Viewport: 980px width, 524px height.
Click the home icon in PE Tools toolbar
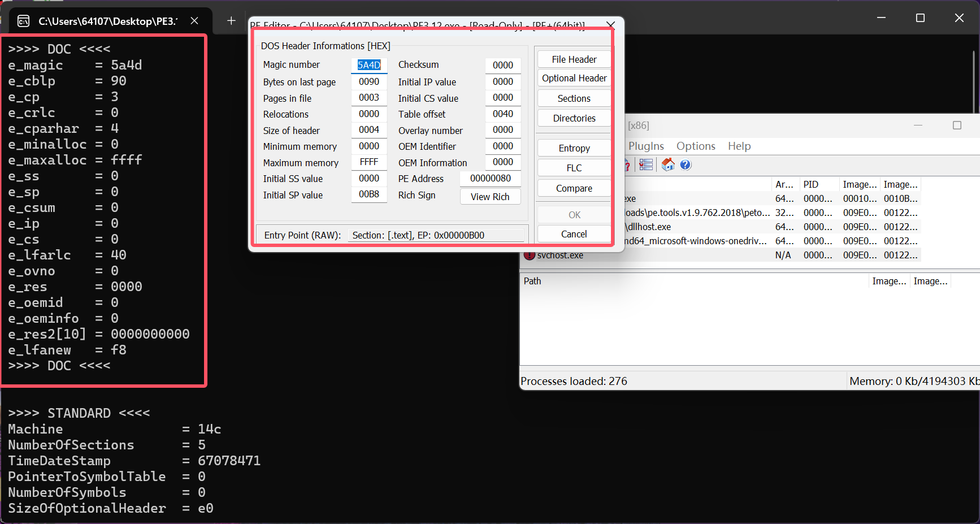(668, 164)
